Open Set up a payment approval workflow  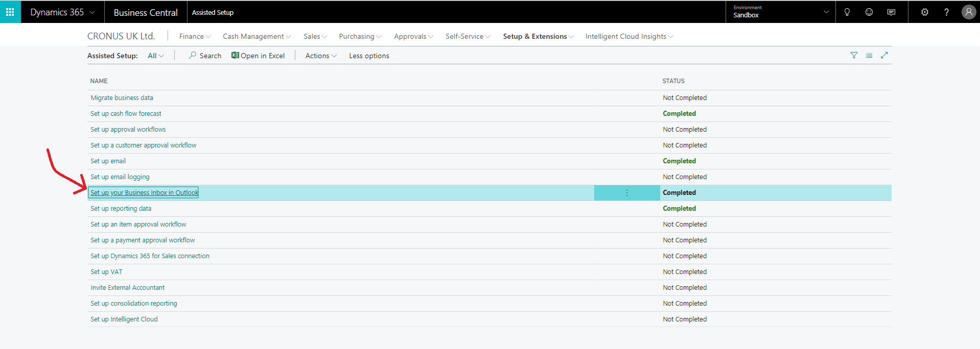[x=143, y=240]
